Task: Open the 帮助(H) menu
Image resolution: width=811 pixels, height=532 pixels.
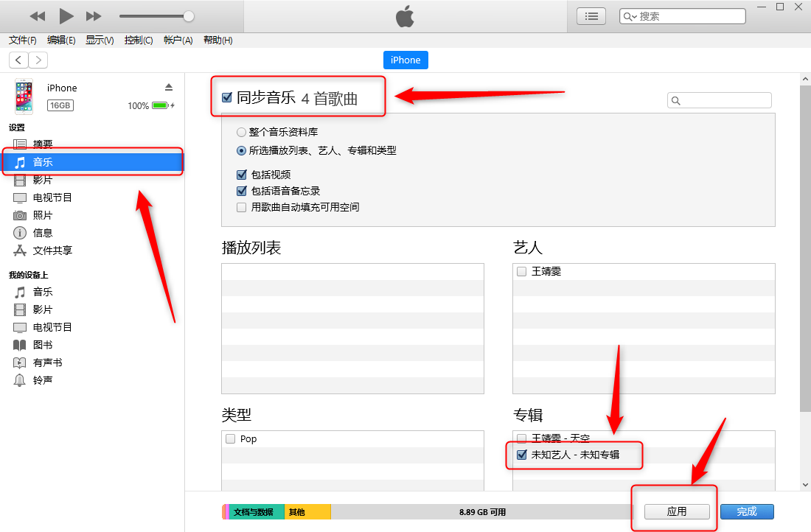Action: point(217,41)
